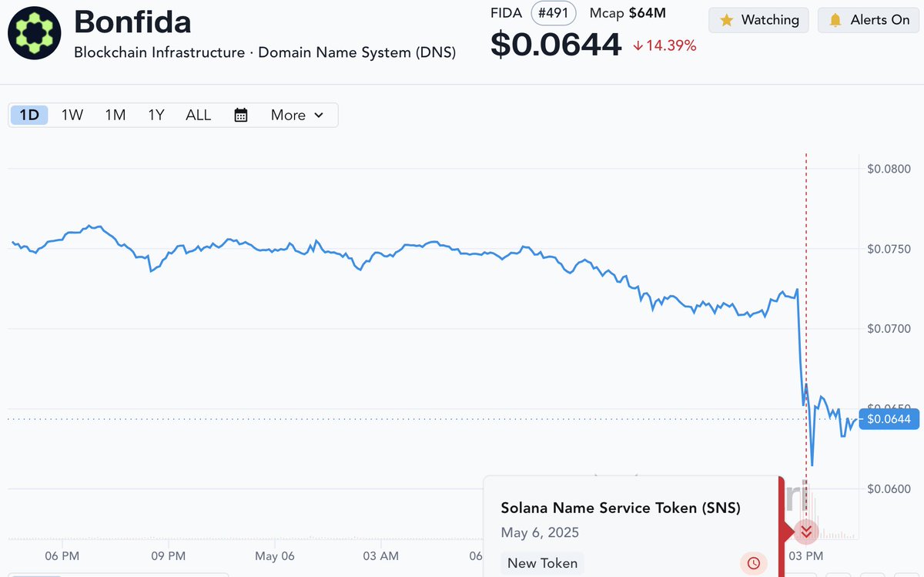Click the May 6, 2025 event date

(x=540, y=532)
